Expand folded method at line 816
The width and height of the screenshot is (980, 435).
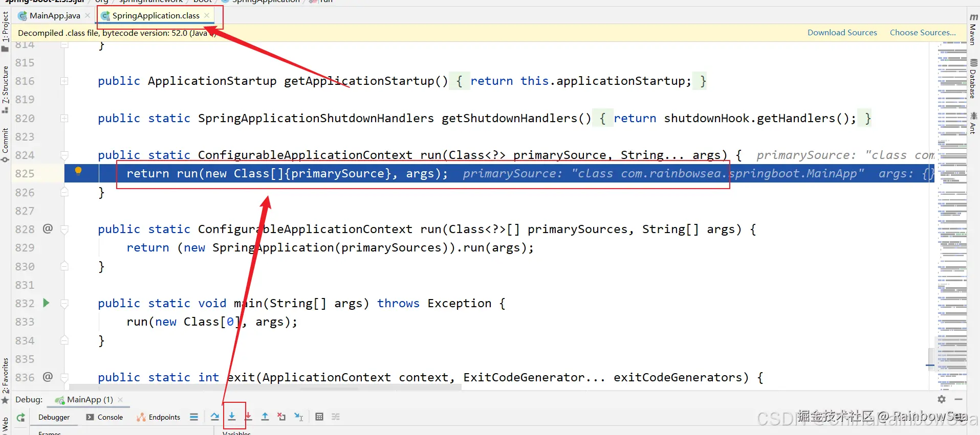point(64,81)
